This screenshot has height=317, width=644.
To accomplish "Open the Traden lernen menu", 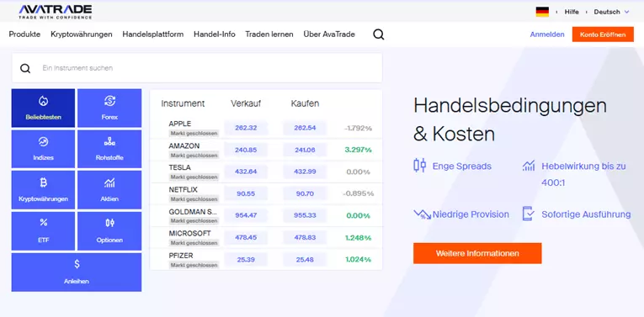I will click(x=269, y=34).
